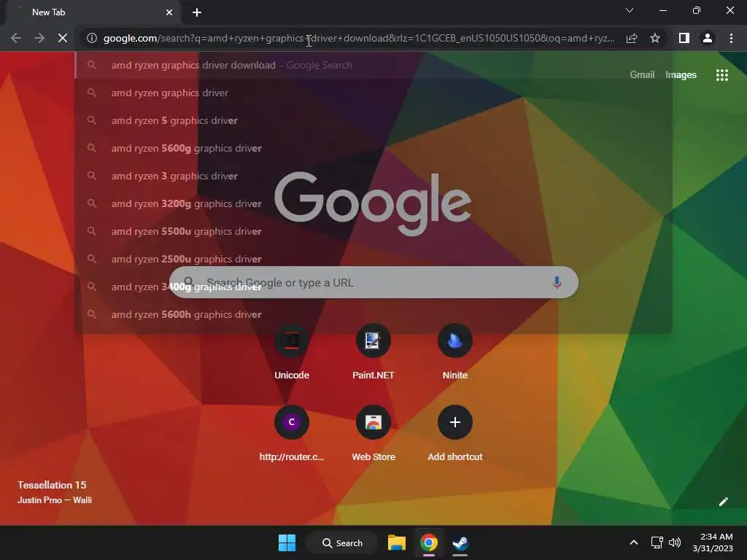Open Gmail link
The image size is (747, 560).
point(642,75)
